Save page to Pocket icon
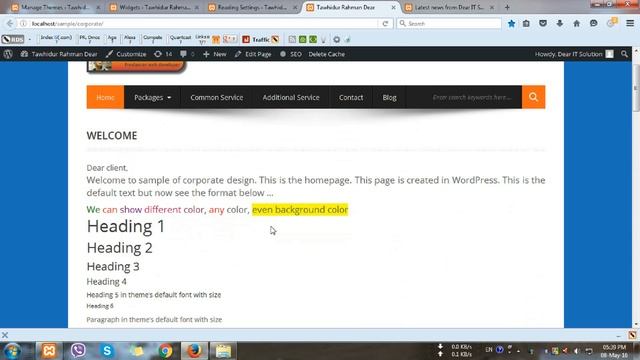Viewport: 640px width, 360px height. 543,24
